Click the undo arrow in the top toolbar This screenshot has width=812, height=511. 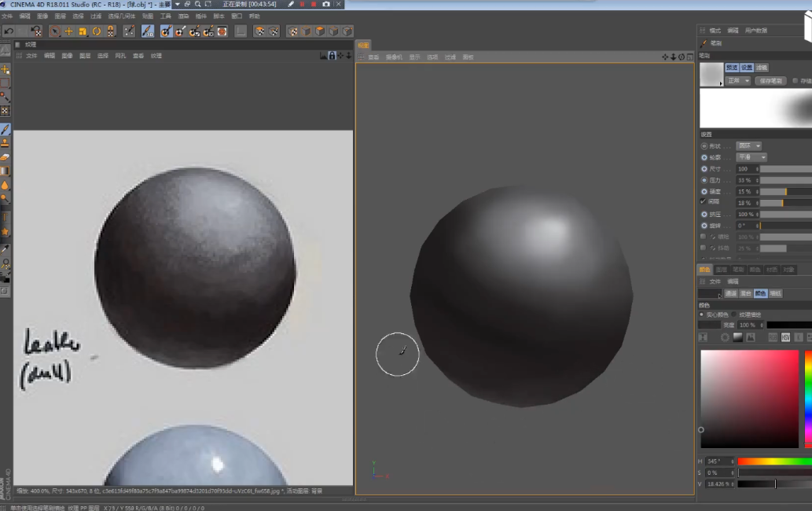coord(9,31)
